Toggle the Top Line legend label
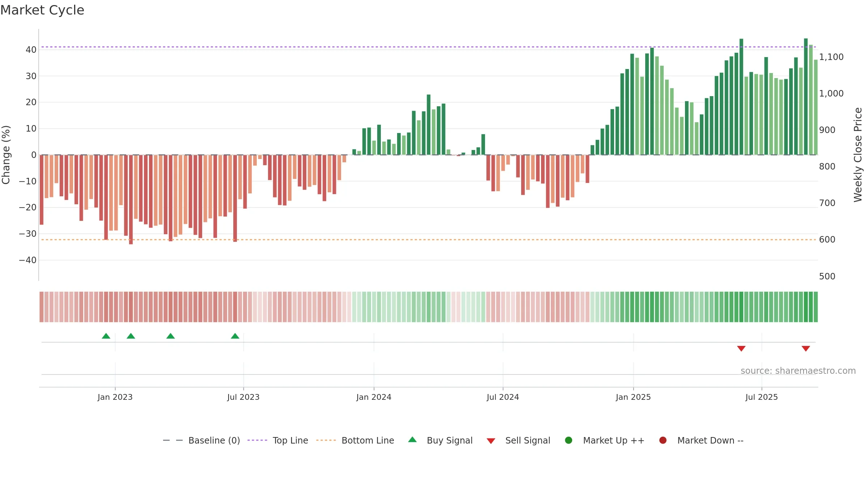This screenshot has width=868, height=488. (290, 440)
